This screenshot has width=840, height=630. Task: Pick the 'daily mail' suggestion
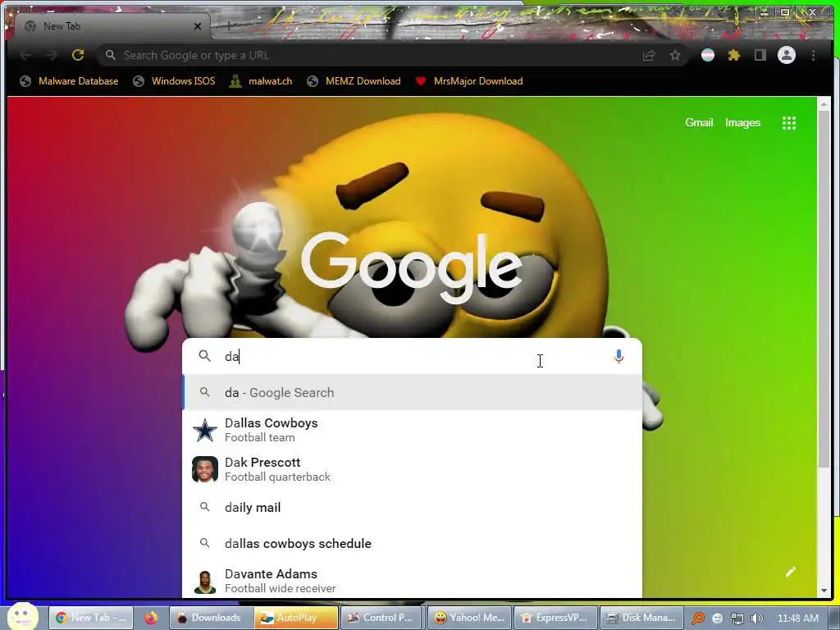tap(413, 507)
